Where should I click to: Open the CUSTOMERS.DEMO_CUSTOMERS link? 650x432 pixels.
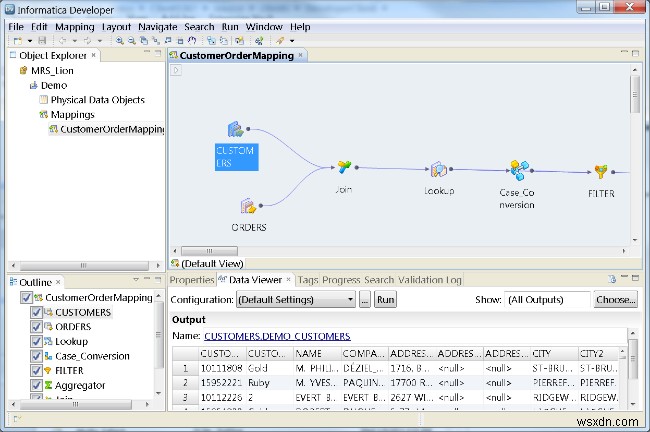[x=278, y=336]
